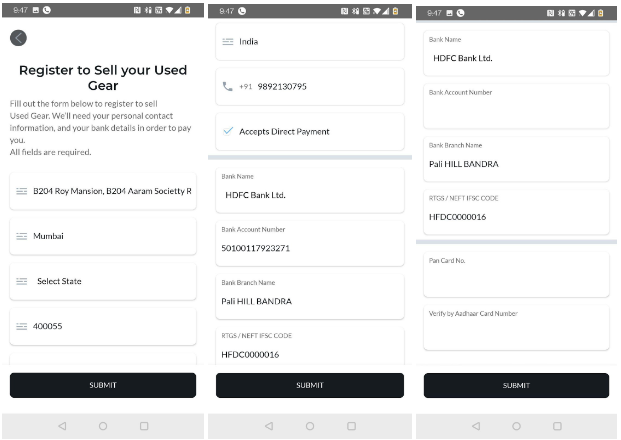
Task: Click the Verify by Aadhaar Card Number field
Action: click(516, 328)
